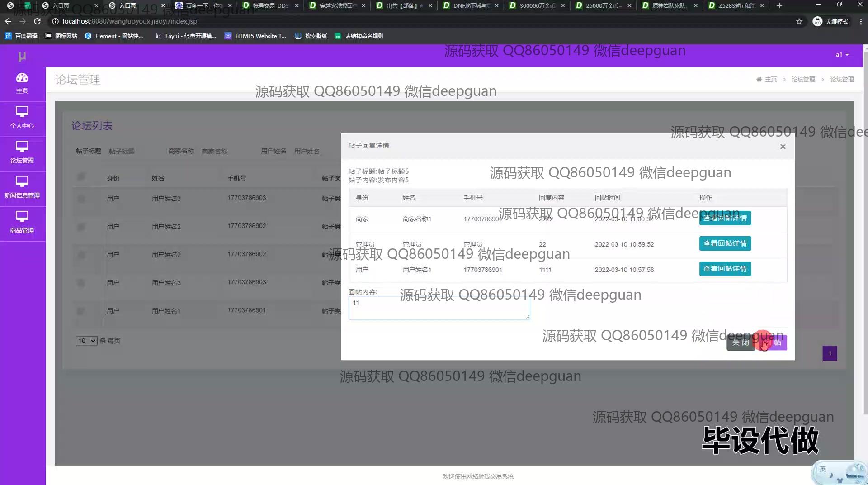This screenshot has width=868, height=485.
Task: Click 查看回帖详情 for the 管理员 reply
Action: (x=725, y=243)
